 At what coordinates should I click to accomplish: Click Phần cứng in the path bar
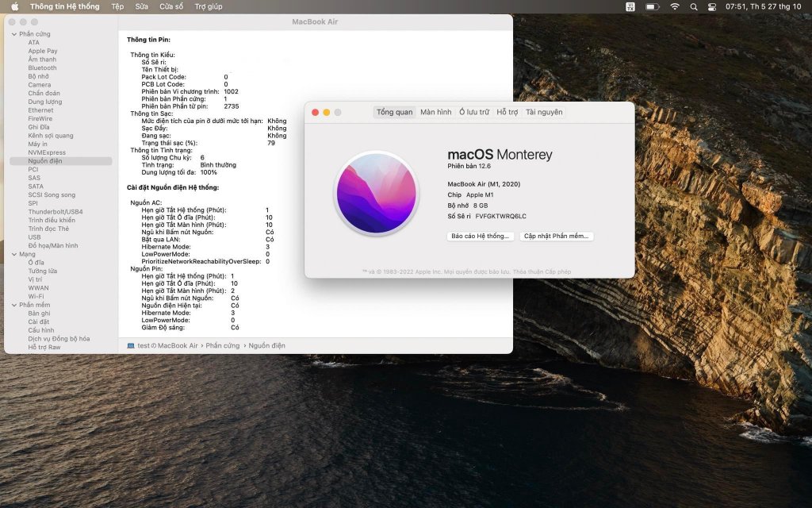[223, 346]
